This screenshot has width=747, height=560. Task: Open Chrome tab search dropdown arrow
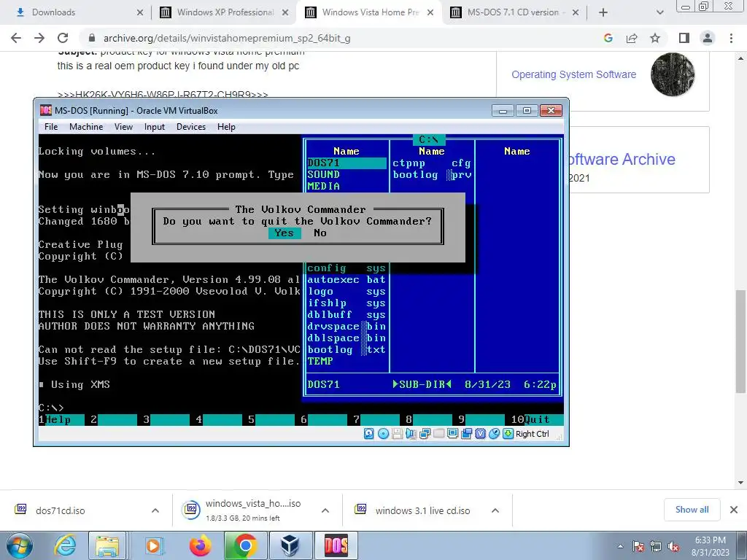pos(659,12)
